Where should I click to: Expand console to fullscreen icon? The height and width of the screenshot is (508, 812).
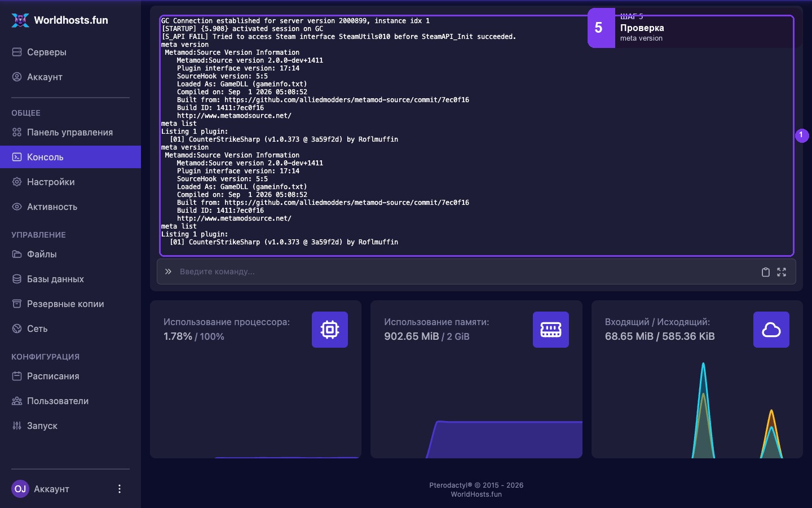(782, 272)
